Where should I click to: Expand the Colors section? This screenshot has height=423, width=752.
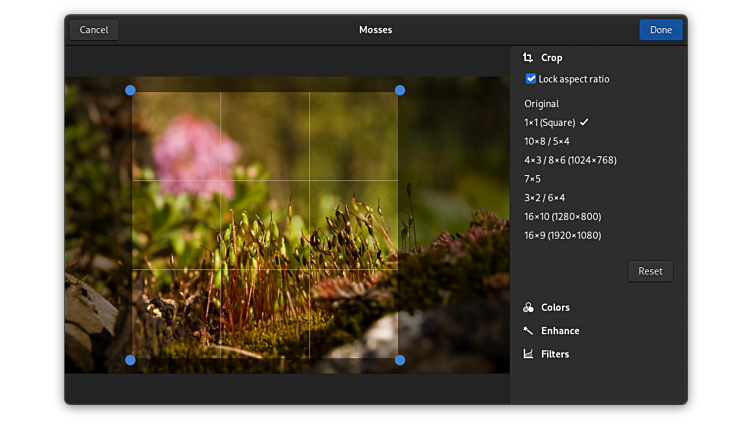click(555, 308)
